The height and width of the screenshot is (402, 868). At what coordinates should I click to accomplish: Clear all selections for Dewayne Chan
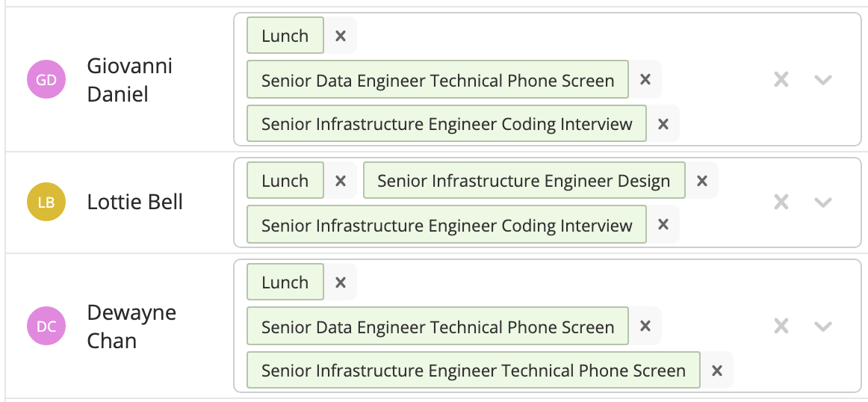(x=781, y=326)
